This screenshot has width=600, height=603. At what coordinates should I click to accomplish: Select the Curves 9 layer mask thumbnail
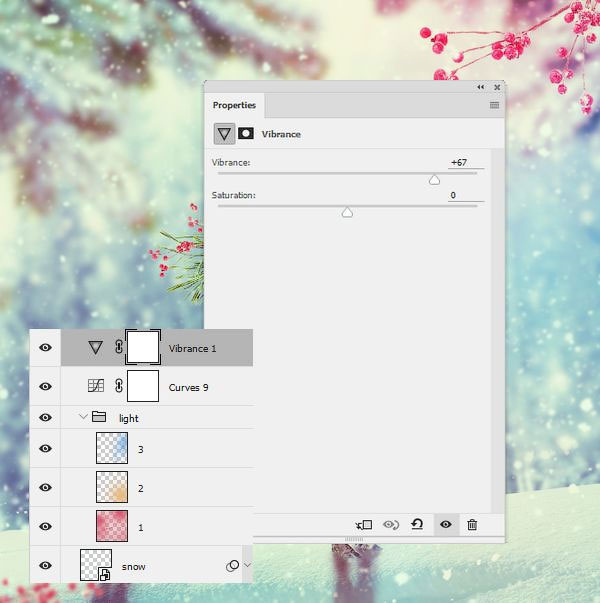click(143, 386)
